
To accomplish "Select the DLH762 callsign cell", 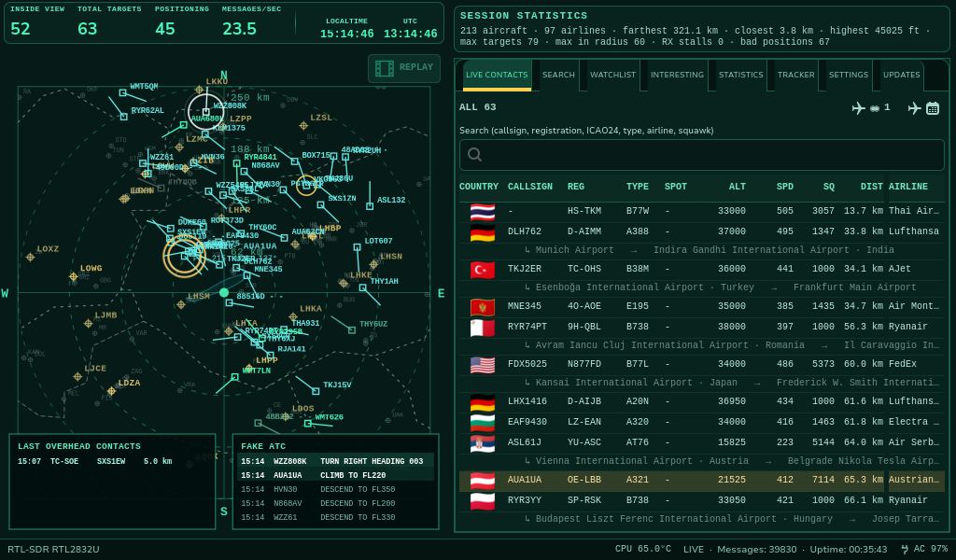I will click(x=525, y=231).
